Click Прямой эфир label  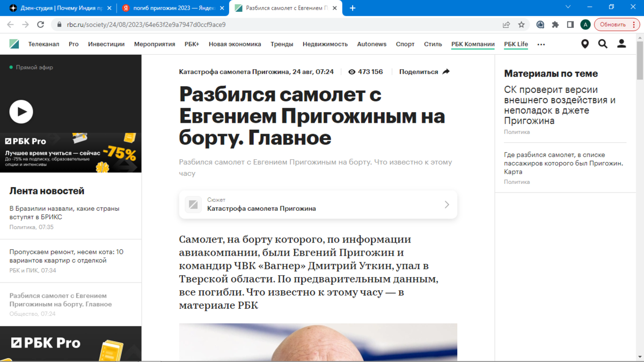[x=34, y=68]
